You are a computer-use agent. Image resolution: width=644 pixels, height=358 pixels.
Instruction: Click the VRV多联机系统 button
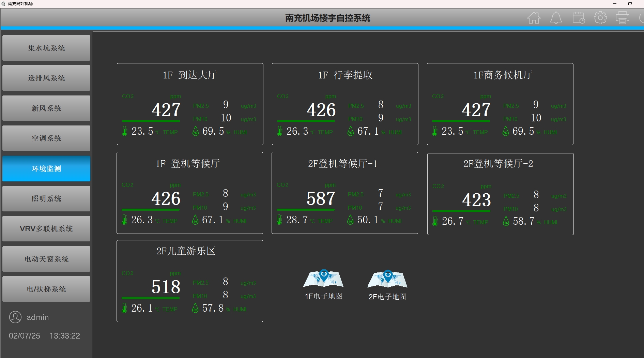tap(46, 229)
